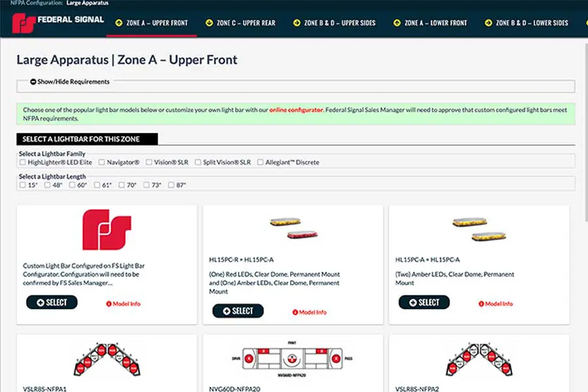Select the HL15PC-A + HL15PC-A model

pyautogui.click(x=424, y=302)
